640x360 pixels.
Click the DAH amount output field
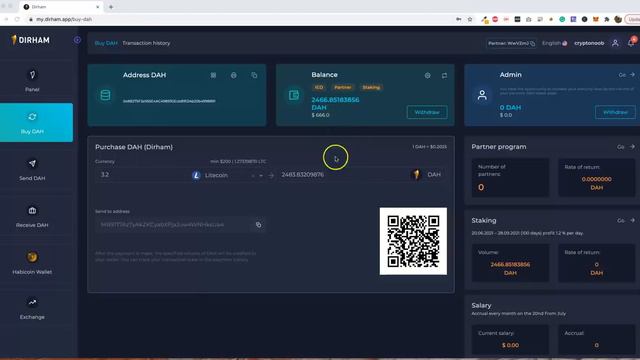pos(343,175)
